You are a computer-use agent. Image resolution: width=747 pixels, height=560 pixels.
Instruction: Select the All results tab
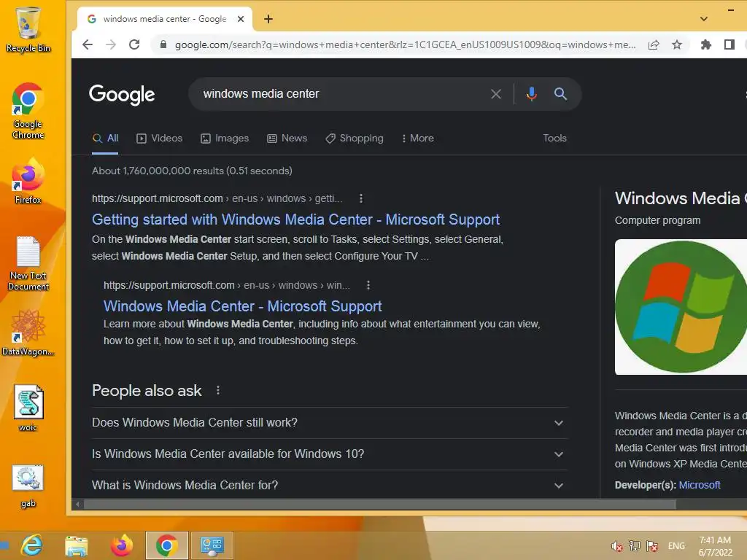pos(105,139)
